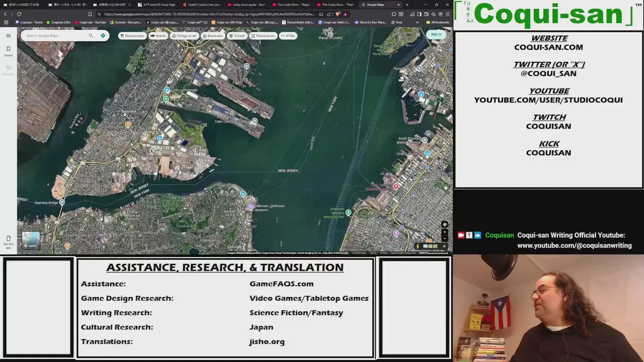Filter map by ATMs

pos(288,36)
